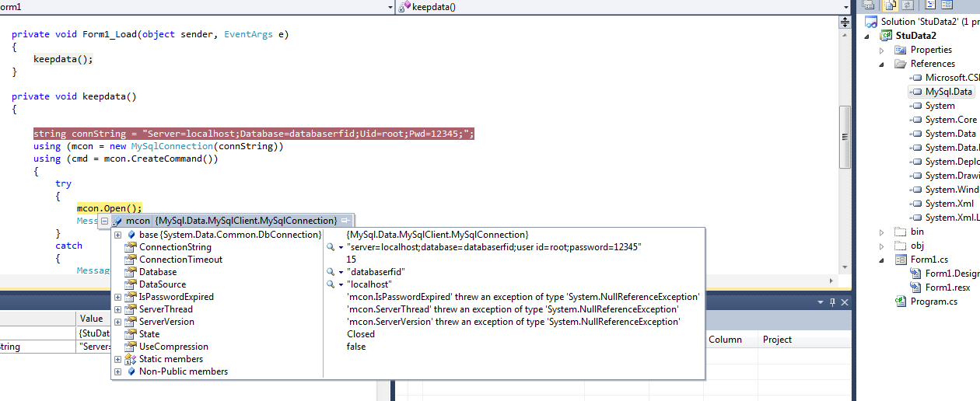Open the bottom panel window position dropdown
The image size is (980, 401).
click(820, 302)
